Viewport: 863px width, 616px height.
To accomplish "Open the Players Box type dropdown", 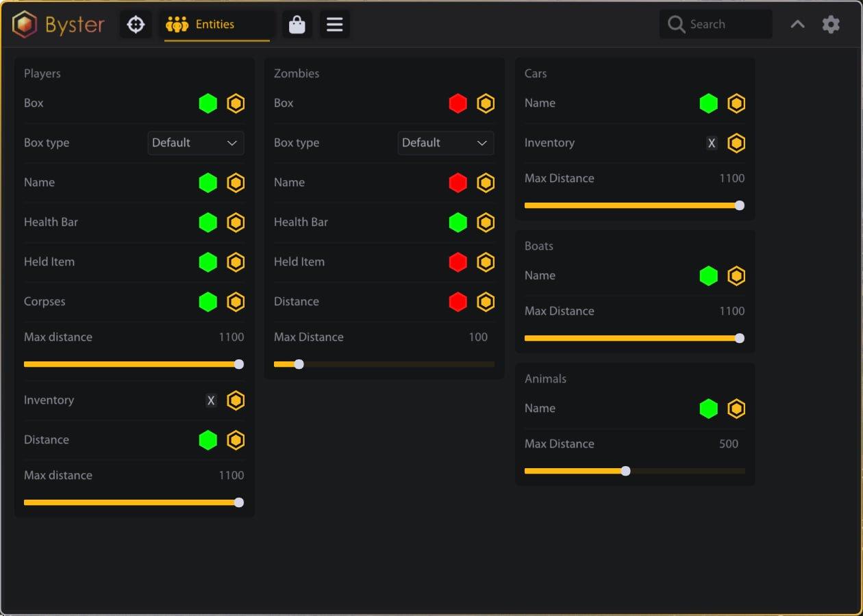I will click(195, 143).
